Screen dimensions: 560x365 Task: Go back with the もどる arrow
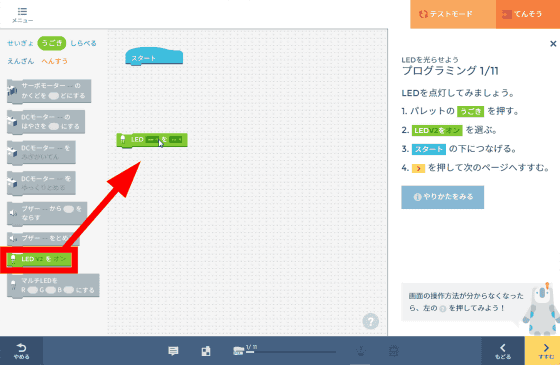coord(503,351)
